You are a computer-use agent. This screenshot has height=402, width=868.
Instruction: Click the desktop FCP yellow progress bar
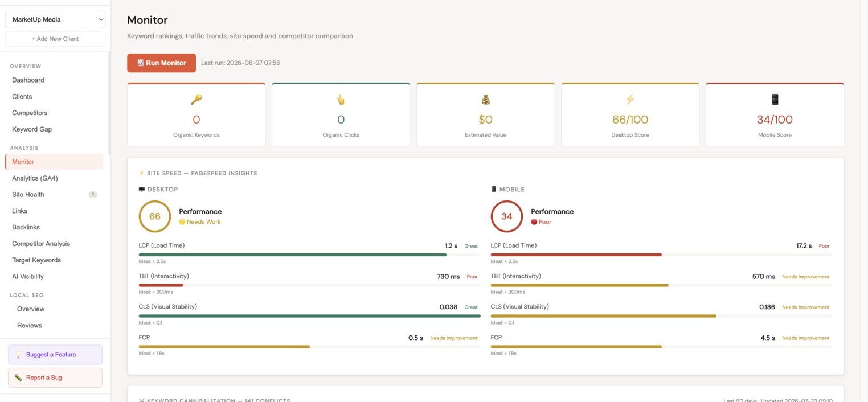(x=224, y=347)
